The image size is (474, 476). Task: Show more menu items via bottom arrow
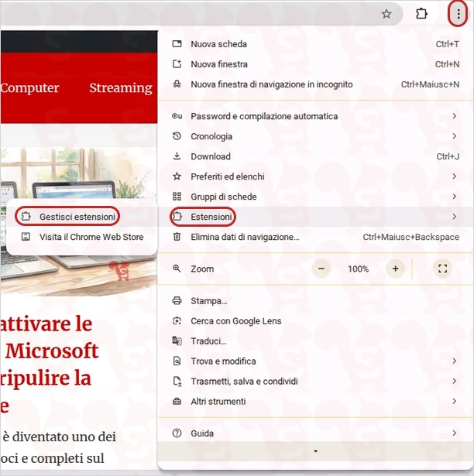click(x=315, y=451)
